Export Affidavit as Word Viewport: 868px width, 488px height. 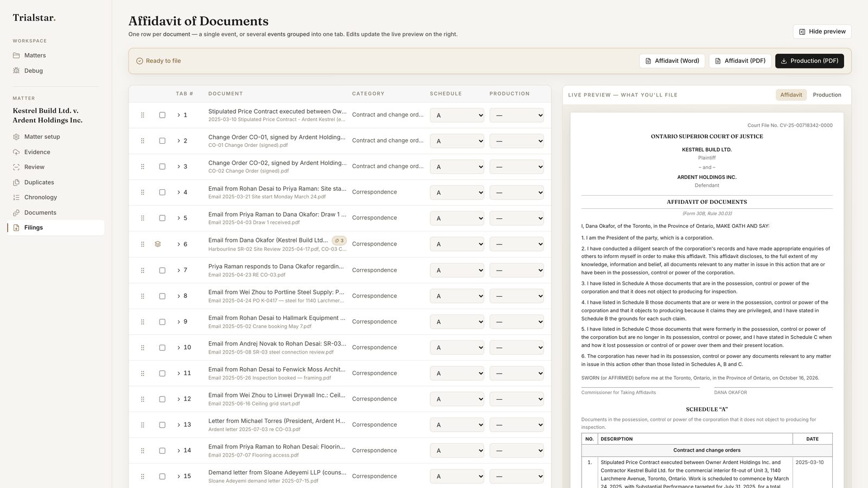[672, 61]
